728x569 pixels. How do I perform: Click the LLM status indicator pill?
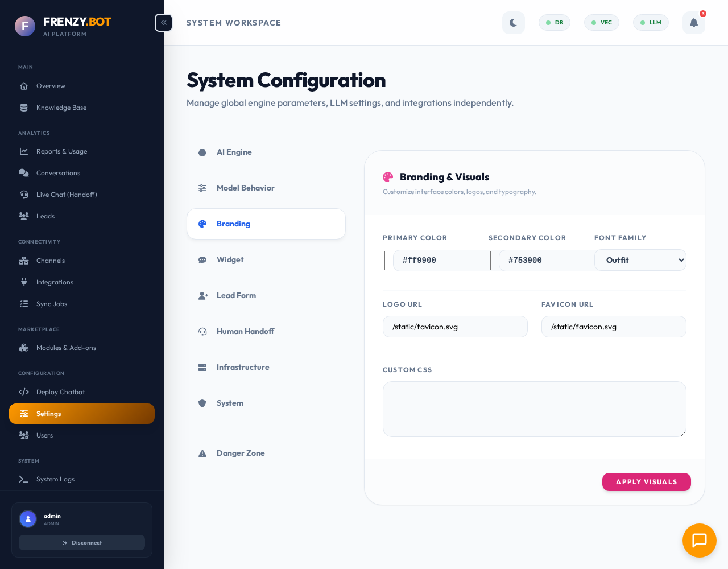pos(651,23)
